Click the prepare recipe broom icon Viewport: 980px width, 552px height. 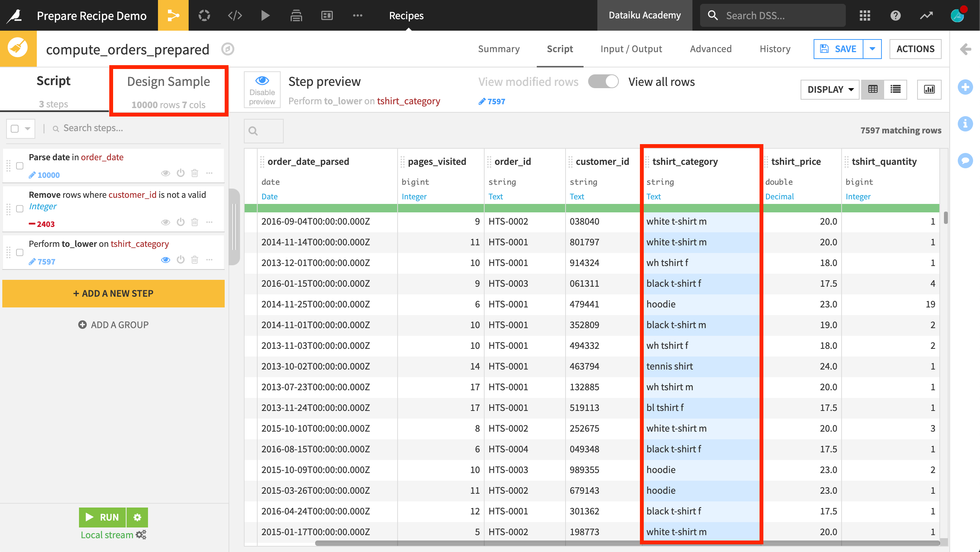pos(18,48)
